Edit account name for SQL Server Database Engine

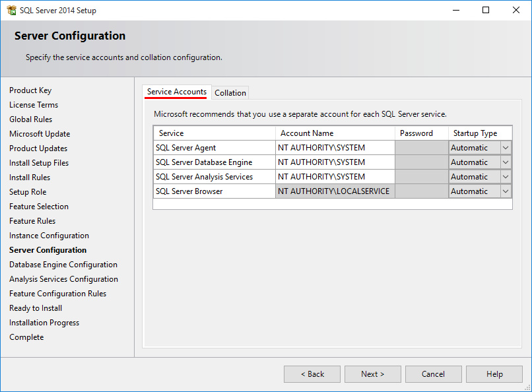(335, 162)
